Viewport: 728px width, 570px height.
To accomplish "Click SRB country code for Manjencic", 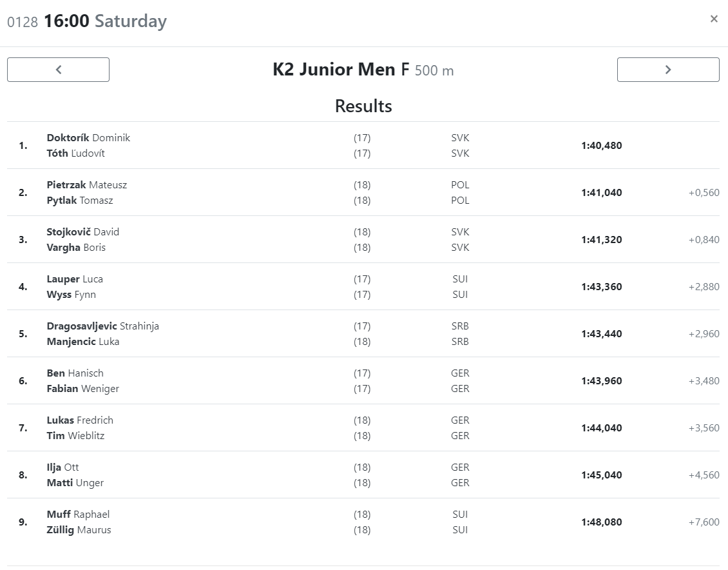I will tap(460, 342).
